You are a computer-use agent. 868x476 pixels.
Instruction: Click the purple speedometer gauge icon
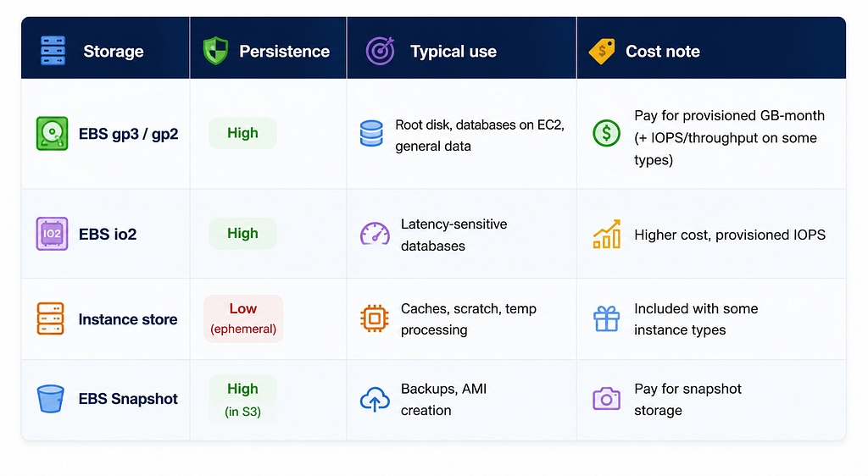pos(375,234)
